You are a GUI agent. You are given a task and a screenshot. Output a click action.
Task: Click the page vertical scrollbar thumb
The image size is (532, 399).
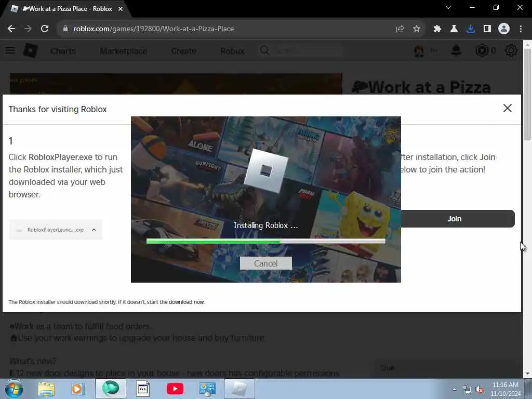(527, 95)
